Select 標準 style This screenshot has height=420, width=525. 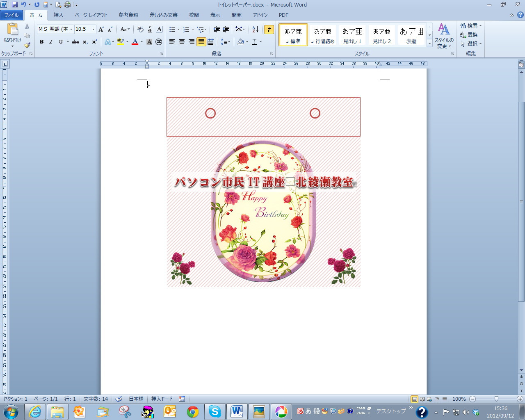[x=293, y=35]
